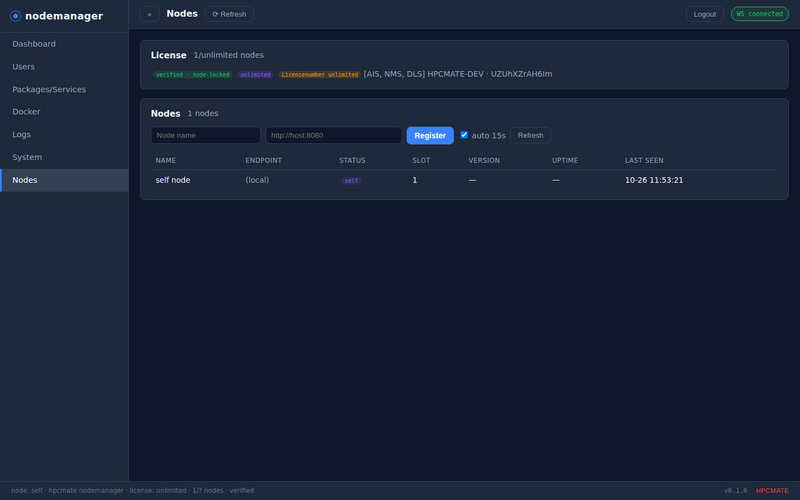Select the Nodes sidebar item
The width and height of the screenshot is (800, 500).
pos(64,180)
